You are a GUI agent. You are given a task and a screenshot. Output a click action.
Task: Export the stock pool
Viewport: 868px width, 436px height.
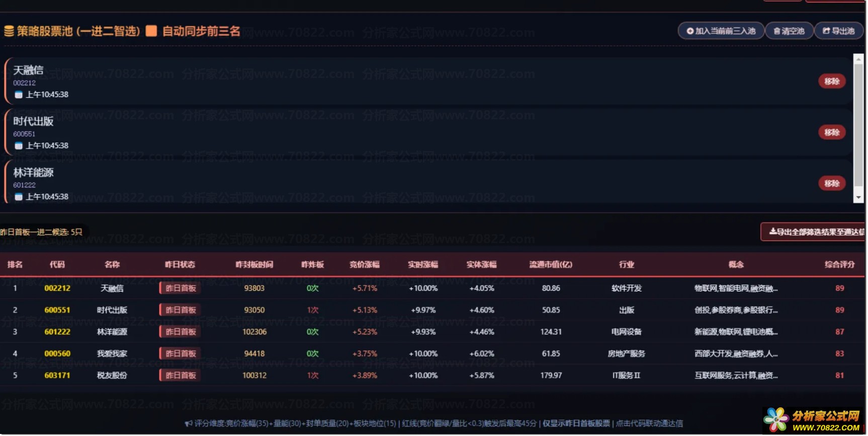coord(839,31)
